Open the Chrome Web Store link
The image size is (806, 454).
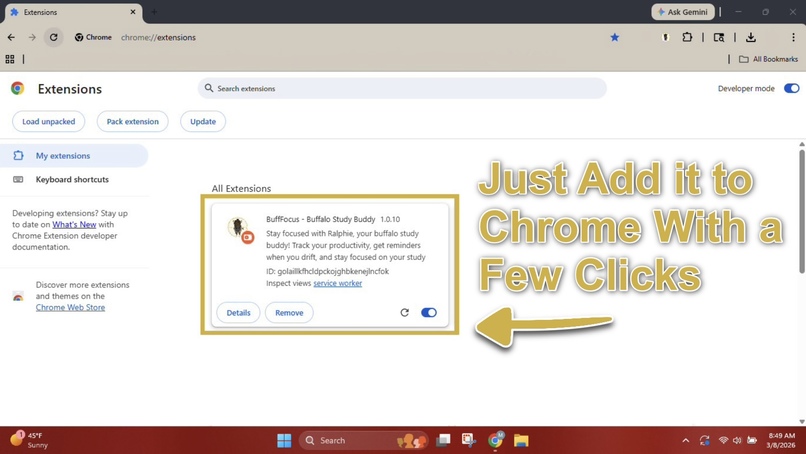point(70,307)
